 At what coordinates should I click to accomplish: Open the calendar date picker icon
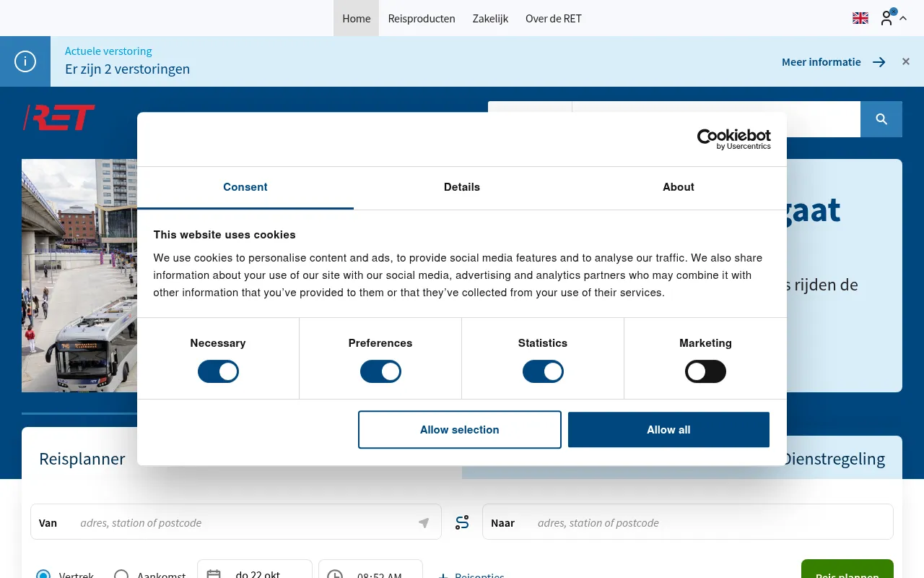[214, 575]
